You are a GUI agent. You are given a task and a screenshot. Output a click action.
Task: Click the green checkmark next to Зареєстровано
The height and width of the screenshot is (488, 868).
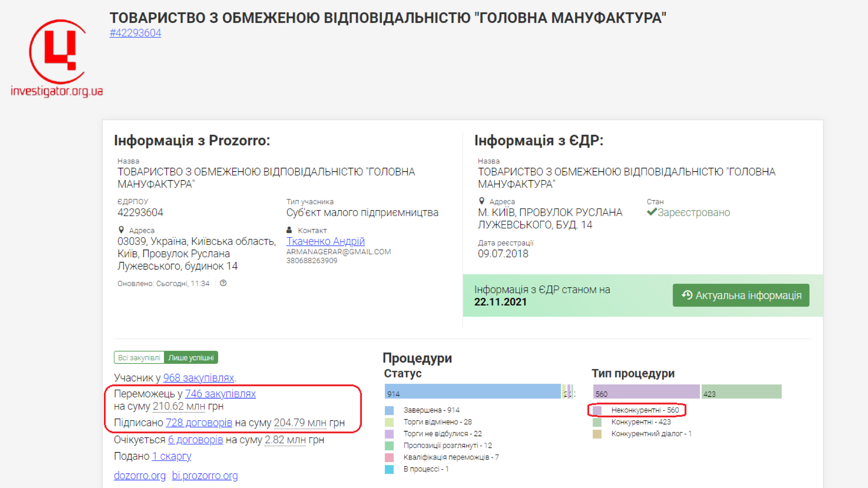pos(651,212)
